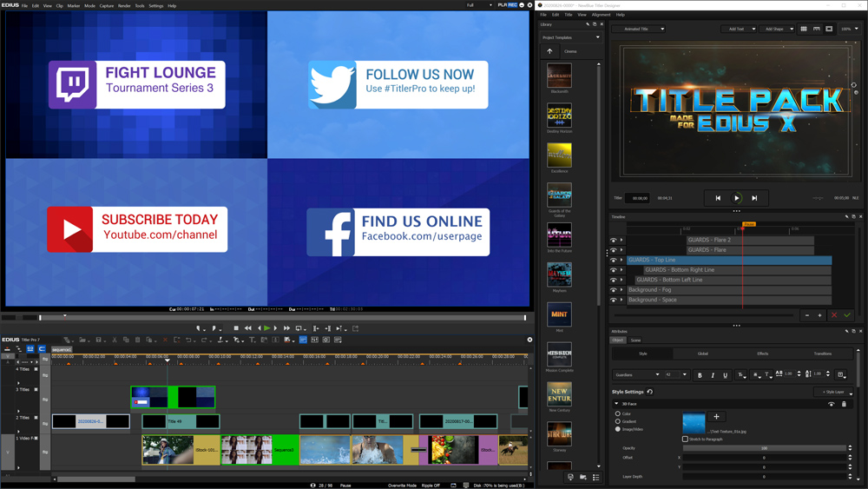Click the + Style Layer button
Viewport: 868px width, 489px height.
833,392
